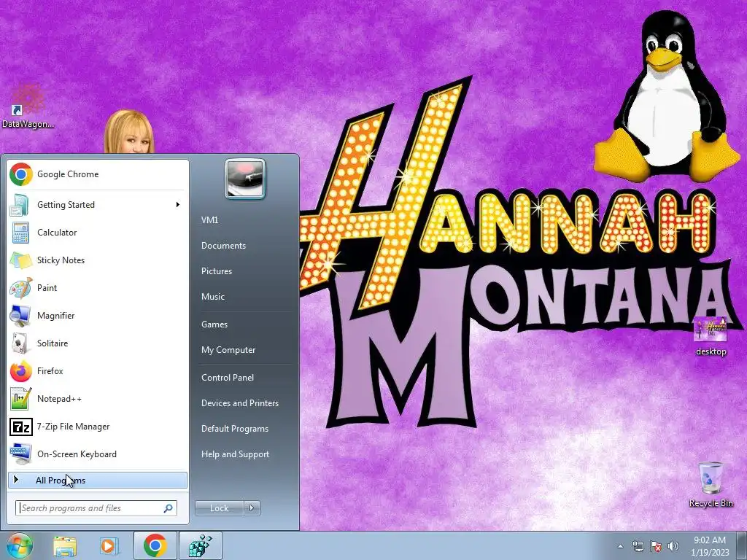Click the Lock button

point(220,508)
